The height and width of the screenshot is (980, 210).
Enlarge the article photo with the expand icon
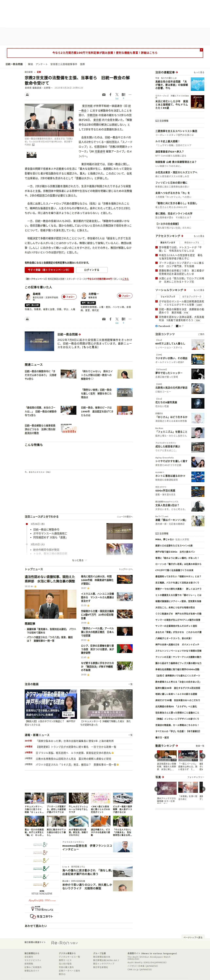click(x=34, y=145)
